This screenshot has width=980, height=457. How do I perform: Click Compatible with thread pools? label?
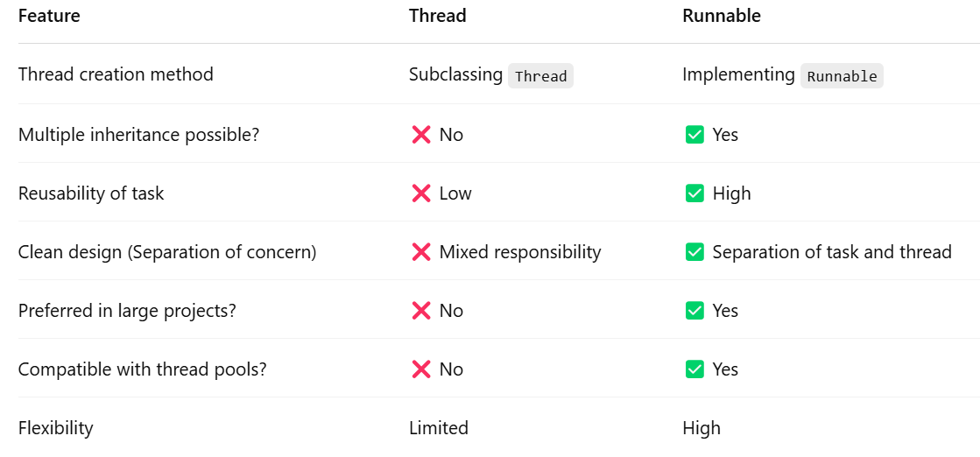(x=143, y=369)
